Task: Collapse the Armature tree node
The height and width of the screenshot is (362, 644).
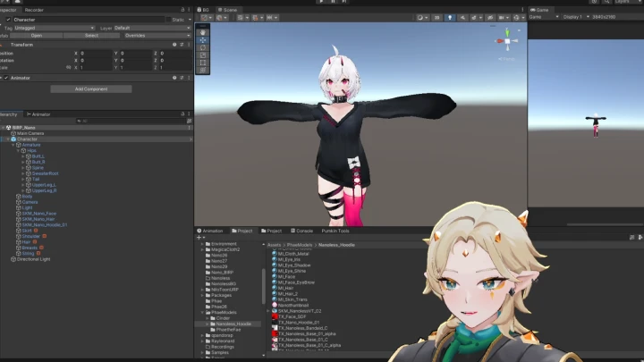Action: click(13, 145)
